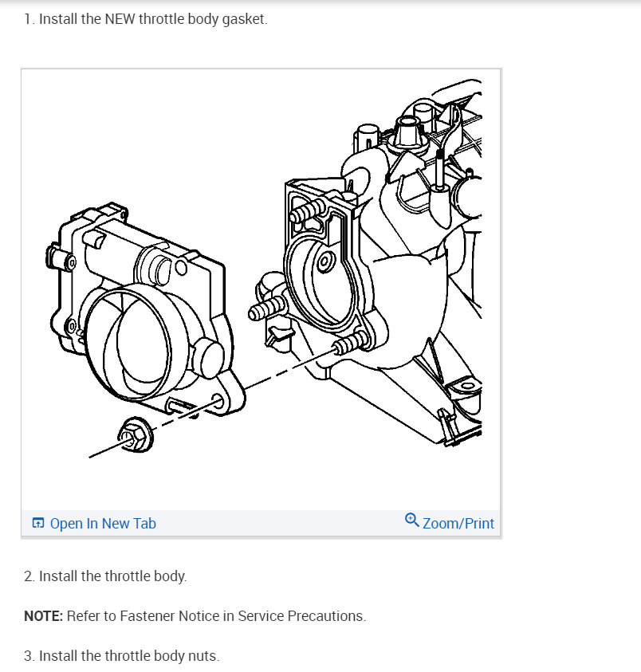Click the upper mounting stud on manifold

tap(308, 211)
